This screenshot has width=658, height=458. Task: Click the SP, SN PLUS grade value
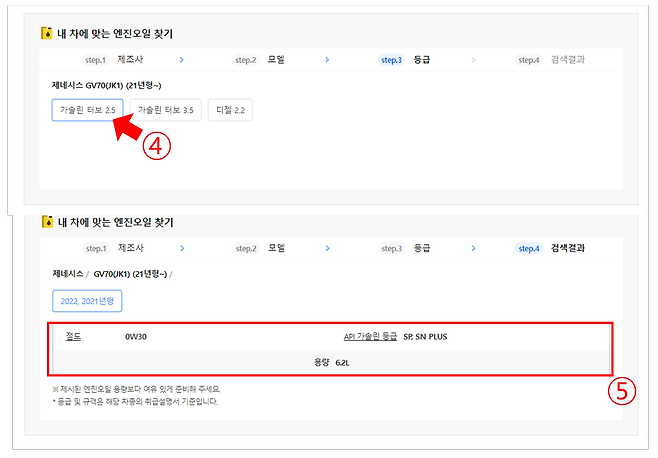425,337
